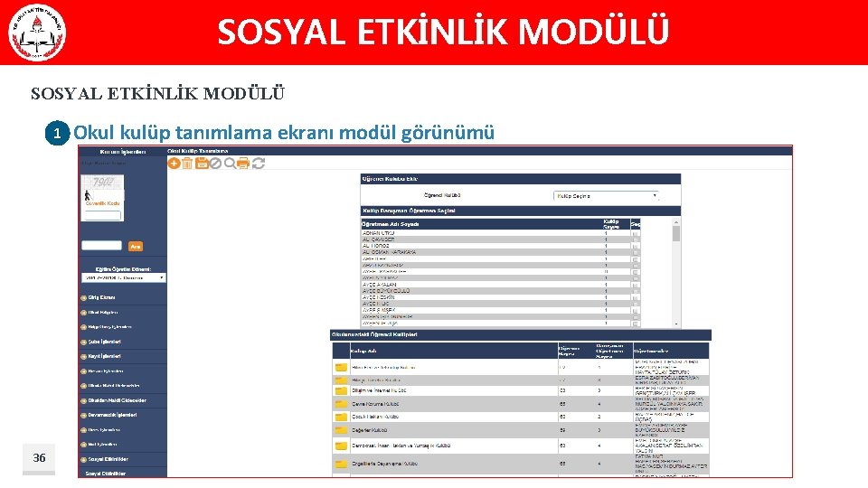Open Okuldan Nakil Gidecekler menu item
The height and width of the screenshot is (488, 868).
tap(117, 400)
